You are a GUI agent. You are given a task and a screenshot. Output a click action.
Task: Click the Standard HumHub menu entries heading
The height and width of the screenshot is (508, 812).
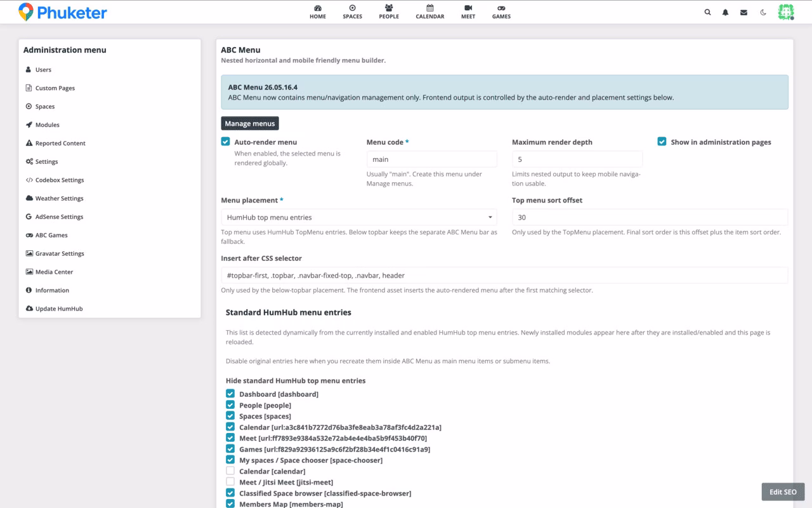[289, 312]
